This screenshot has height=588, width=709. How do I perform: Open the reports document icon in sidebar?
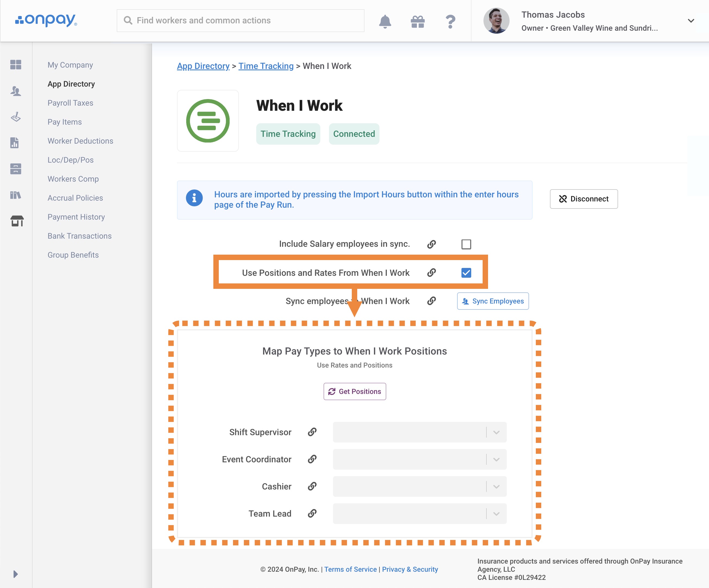(x=14, y=143)
